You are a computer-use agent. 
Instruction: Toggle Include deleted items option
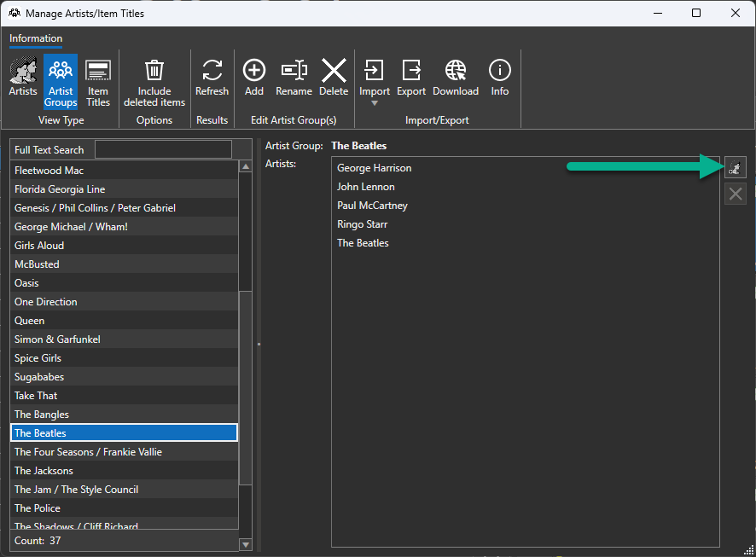(x=154, y=82)
